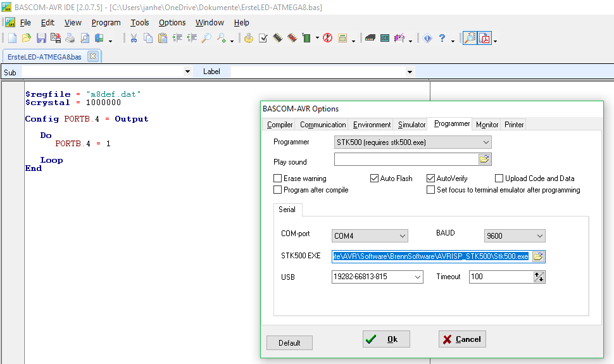The height and width of the screenshot is (364, 614).
Task: Enable Set focus to terminal emulator
Action: coord(430,190)
